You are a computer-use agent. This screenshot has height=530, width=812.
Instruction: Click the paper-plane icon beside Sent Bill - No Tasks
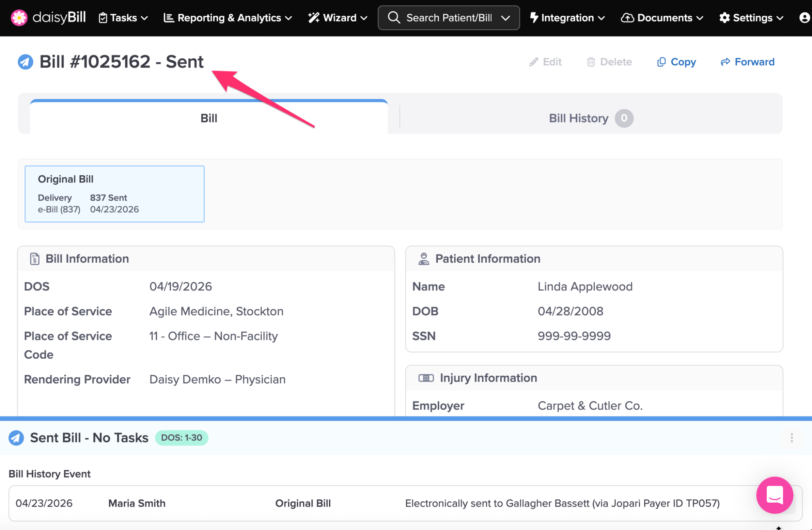click(16, 438)
